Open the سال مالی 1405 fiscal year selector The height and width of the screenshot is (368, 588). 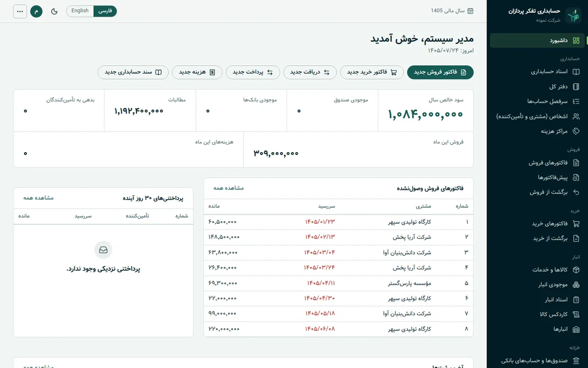tap(452, 11)
